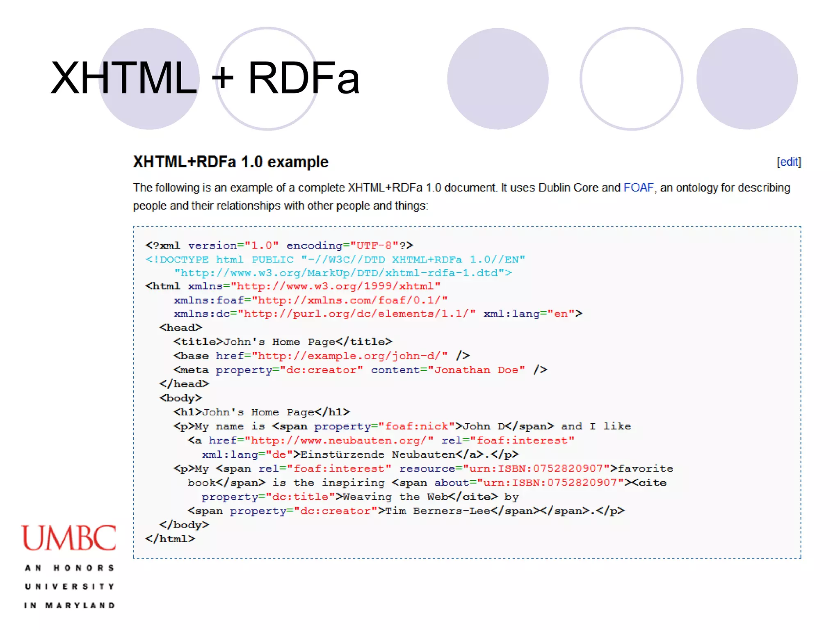Click the 'An Honors University in Maryland' tagline
840x630 pixels.
coord(69,587)
